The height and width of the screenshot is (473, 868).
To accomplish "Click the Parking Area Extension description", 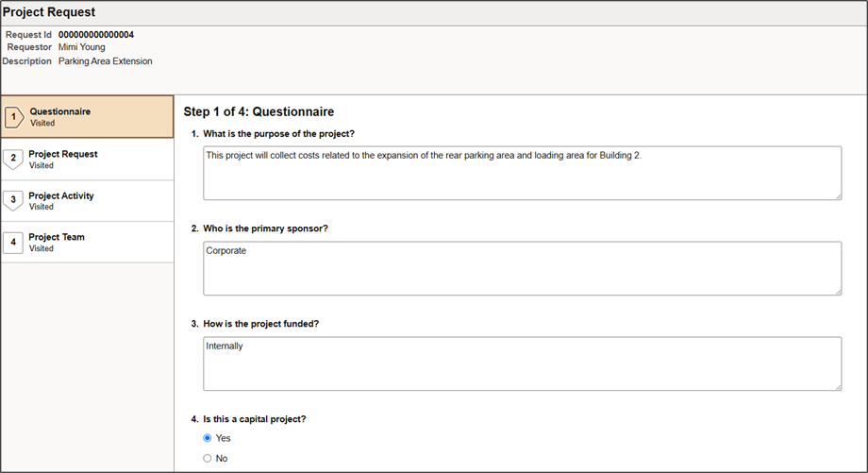I will pyautogui.click(x=105, y=61).
